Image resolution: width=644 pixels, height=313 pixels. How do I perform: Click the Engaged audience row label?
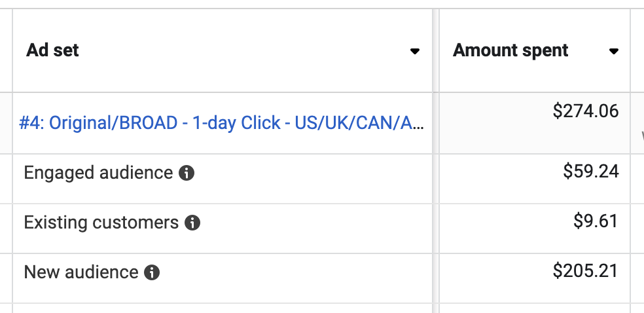coord(98,173)
